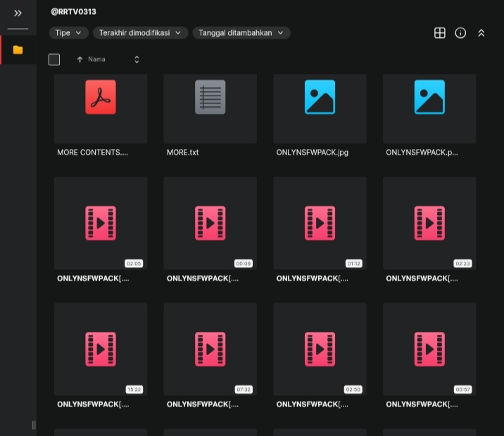Image resolution: width=504 pixels, height=436 pixels.
Task: Select the video with 00:09 duration
Action: [x=210, y=223]
